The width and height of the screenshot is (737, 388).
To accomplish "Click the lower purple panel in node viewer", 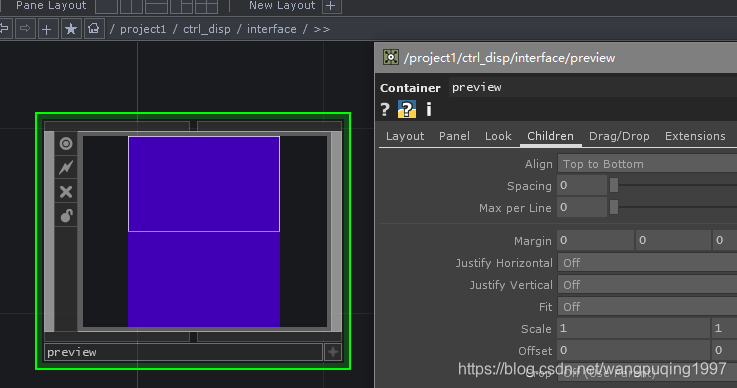I will click(x=204, y=279).
